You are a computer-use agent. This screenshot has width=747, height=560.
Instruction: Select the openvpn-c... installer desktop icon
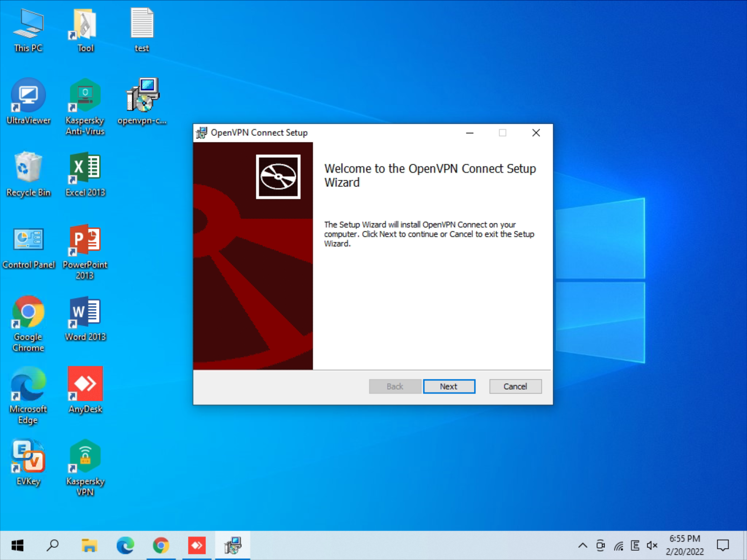point(142,96)
